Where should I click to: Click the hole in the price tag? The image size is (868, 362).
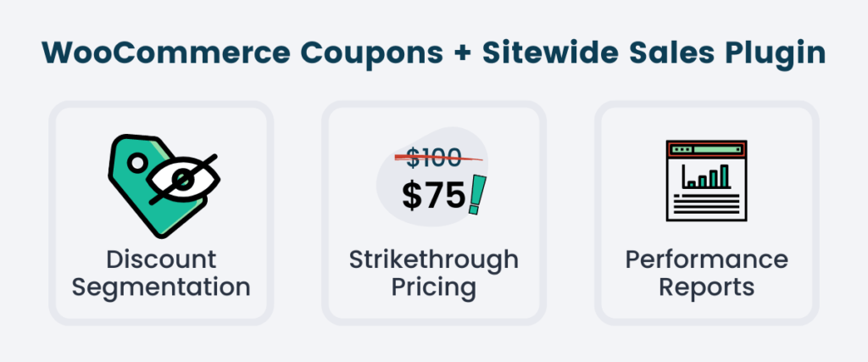tap(136, 163)
